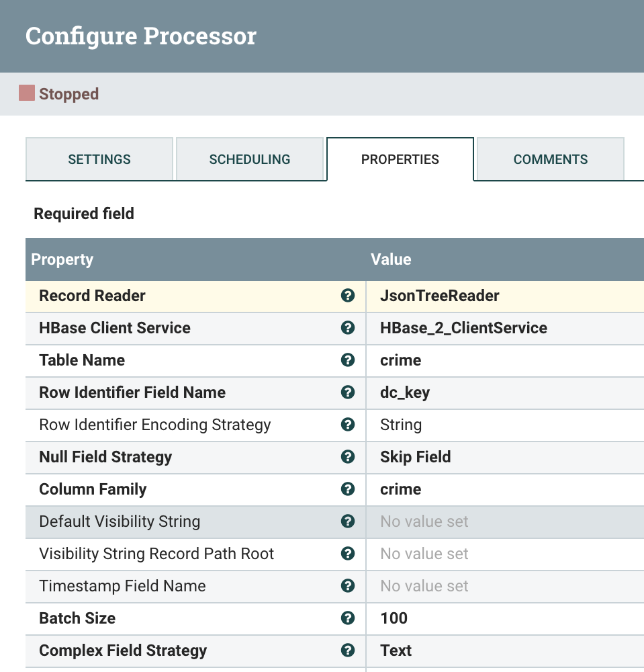Show help for Null Field Strategy
The width and height of the screenshot is (644, 672).
click(x=347, y=457)
